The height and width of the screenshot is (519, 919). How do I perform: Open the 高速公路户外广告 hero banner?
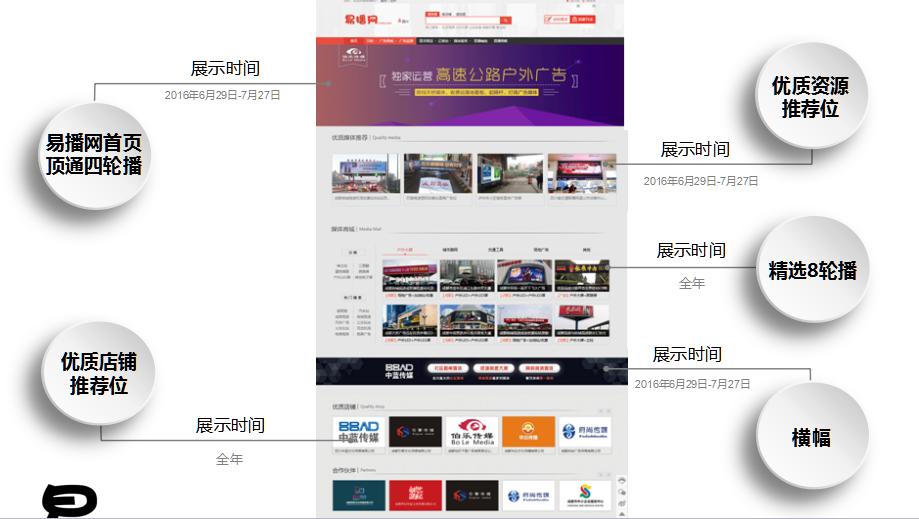(x=470, y=86)
